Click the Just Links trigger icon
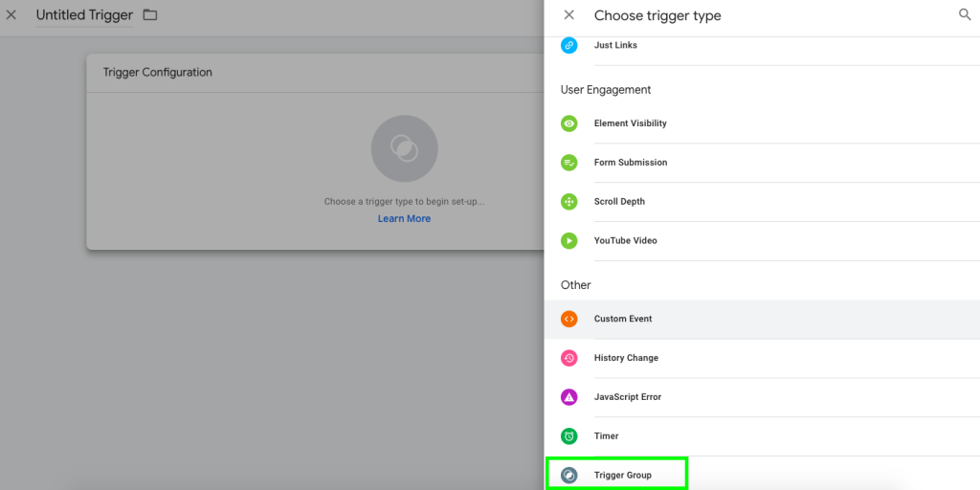The image size is (980, 490). click(x=569, y=45)
